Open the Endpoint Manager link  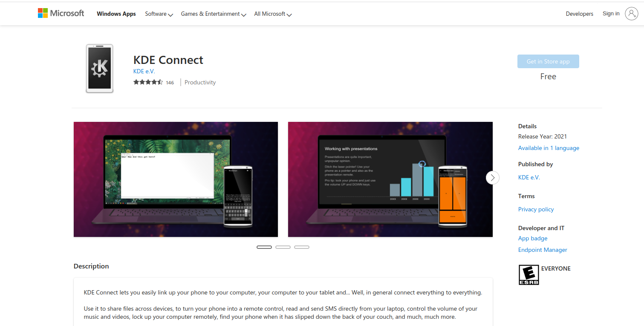click(x=543, y=250)
